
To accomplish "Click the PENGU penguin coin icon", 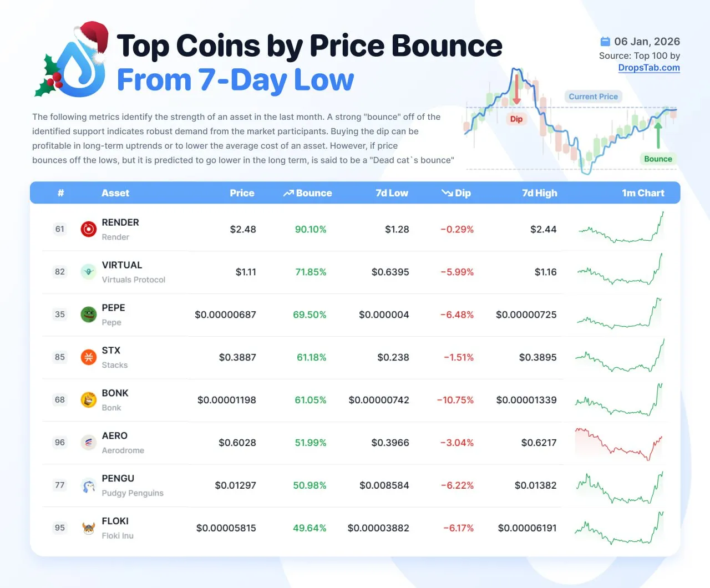I will pos(89,485).
